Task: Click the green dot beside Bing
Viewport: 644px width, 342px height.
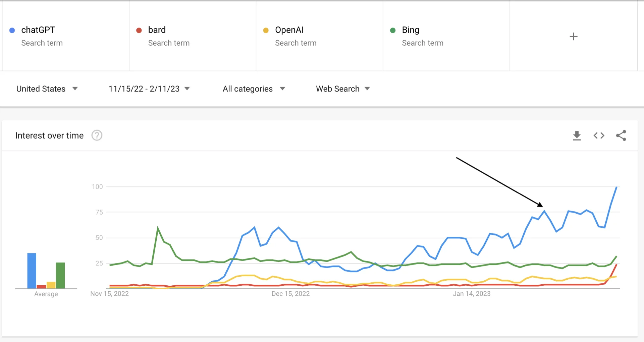Action: [393, 31]
